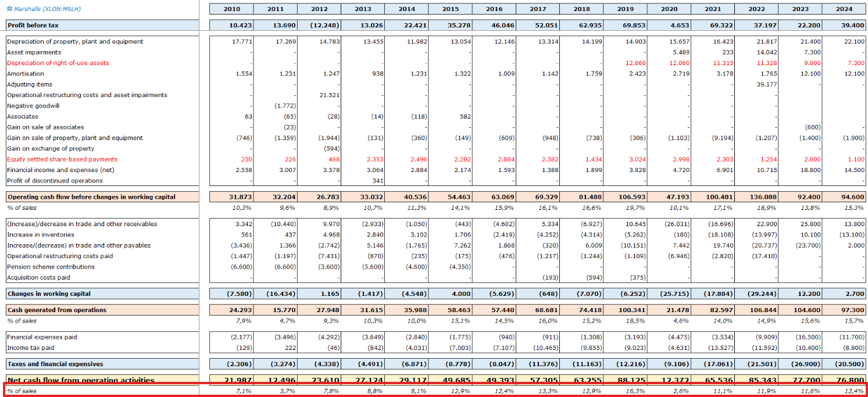Screen dimensions: 868x397
Task: Open the Marshalls (XLON:MSLH) link
Action: (x=47, y=9)
